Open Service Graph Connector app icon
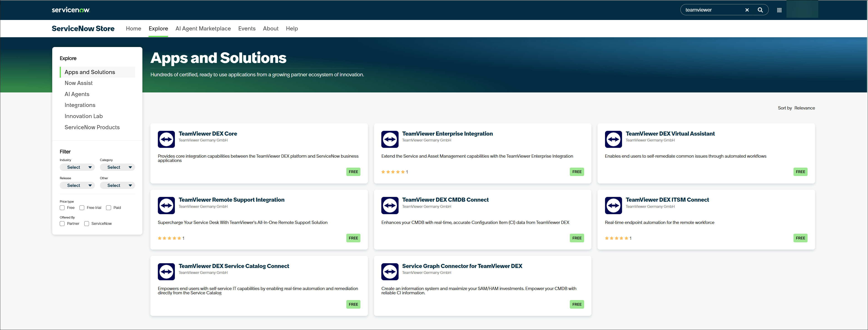 coord(390,272)
